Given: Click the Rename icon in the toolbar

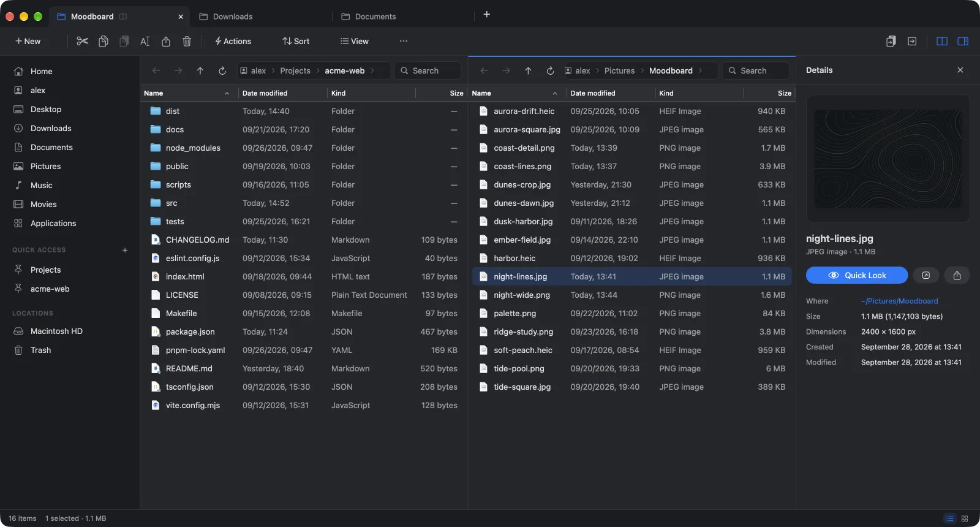Looking at the screenshot, I should tap(145, 41).
